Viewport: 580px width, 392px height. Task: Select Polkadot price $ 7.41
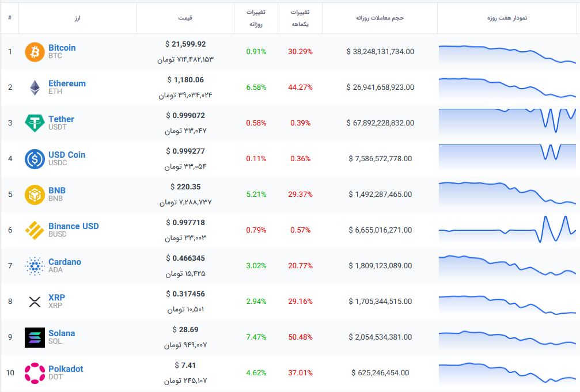tap(185, 366)
